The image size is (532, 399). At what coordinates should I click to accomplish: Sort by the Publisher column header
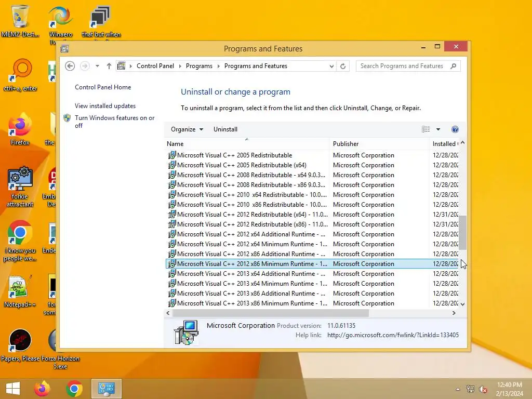[379, 144]
